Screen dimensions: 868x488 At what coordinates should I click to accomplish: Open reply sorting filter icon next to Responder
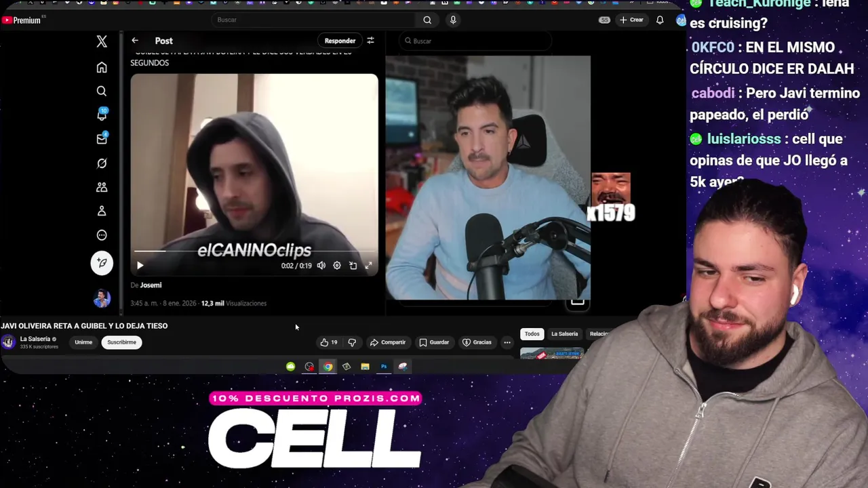point(370,41)
